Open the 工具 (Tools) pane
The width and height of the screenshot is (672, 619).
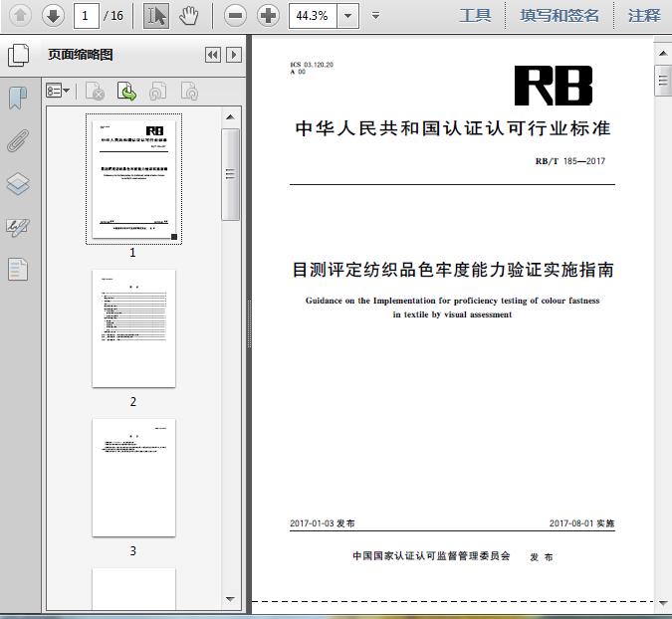click(x=475, y=15)
